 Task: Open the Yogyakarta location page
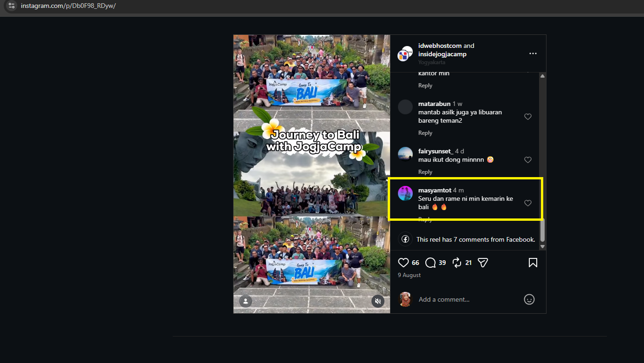432,62
